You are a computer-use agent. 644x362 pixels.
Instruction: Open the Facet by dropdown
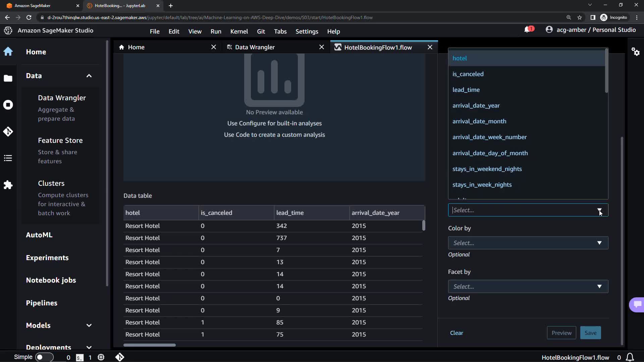point(528,287)
